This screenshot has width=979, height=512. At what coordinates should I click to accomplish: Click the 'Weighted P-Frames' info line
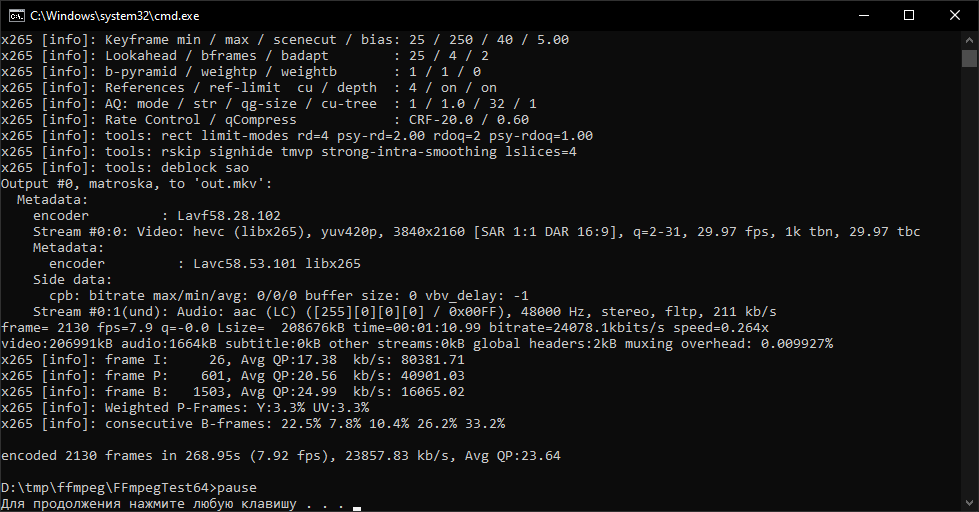185,408
